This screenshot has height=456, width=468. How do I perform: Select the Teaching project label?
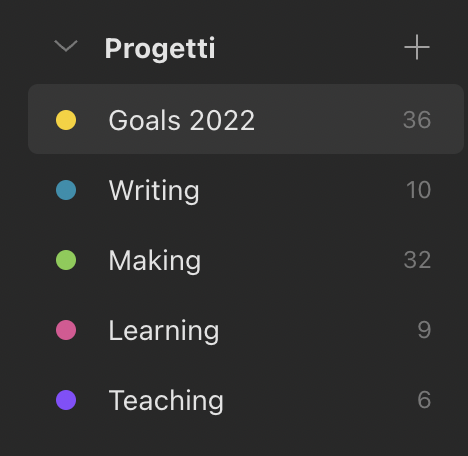[166, 400]
